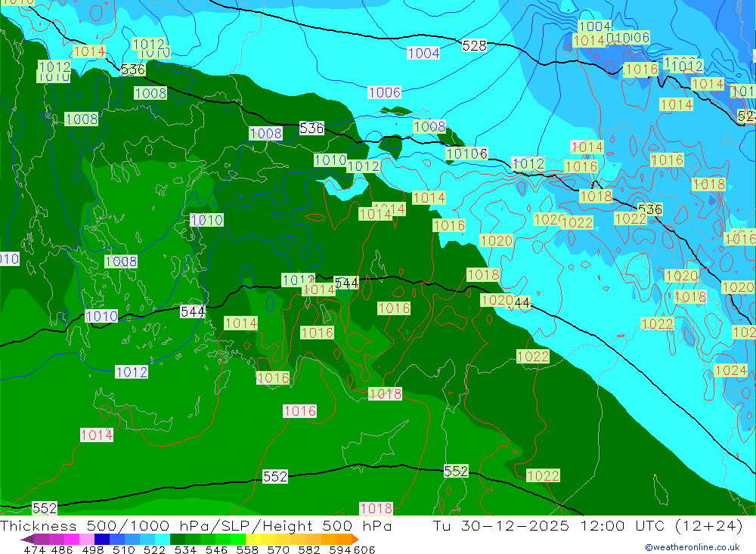Click the legend value 558
The height and width of the screenshot is (554, 756).
click(247, 549)
